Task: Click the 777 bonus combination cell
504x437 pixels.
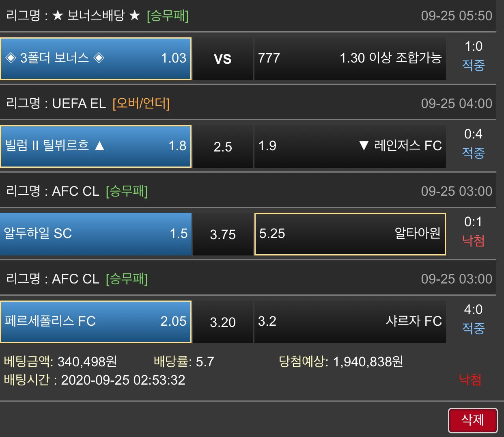Action: [x=350, y=58]
